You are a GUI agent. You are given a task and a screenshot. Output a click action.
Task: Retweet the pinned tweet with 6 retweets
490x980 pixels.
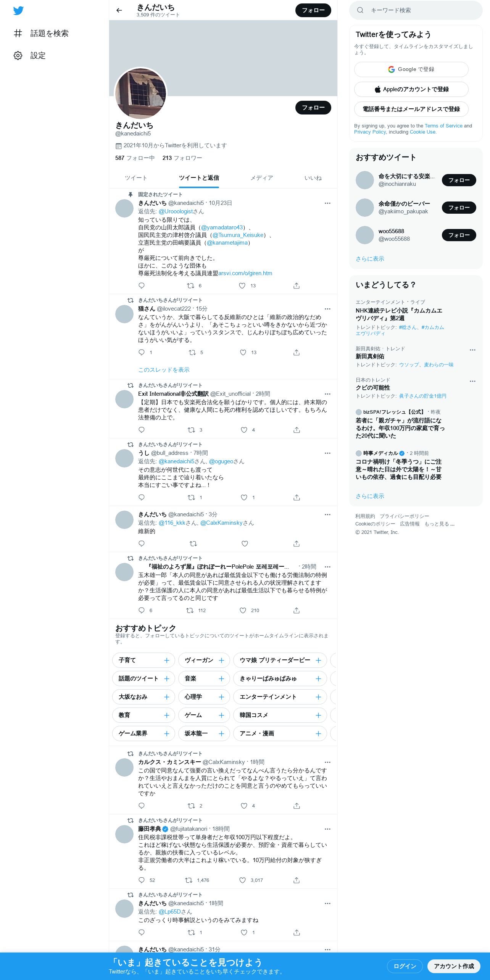tap(190, 285)
